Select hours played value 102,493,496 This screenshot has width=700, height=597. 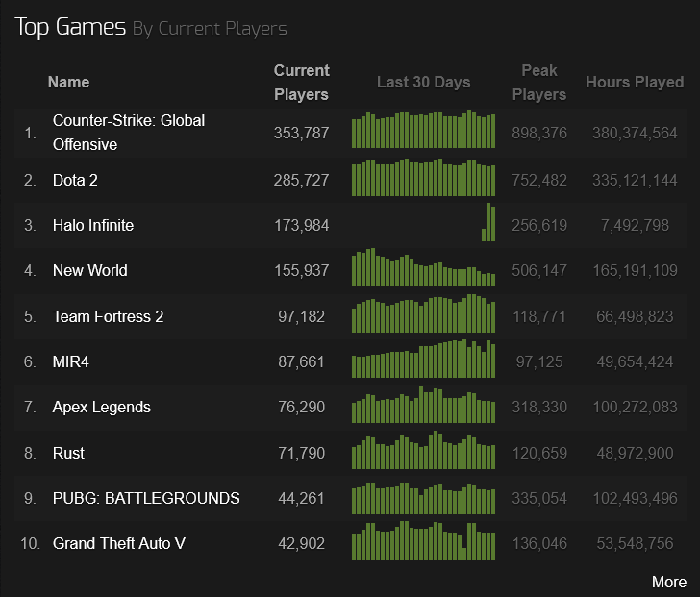pyautogui.click(x=635, y=498)
